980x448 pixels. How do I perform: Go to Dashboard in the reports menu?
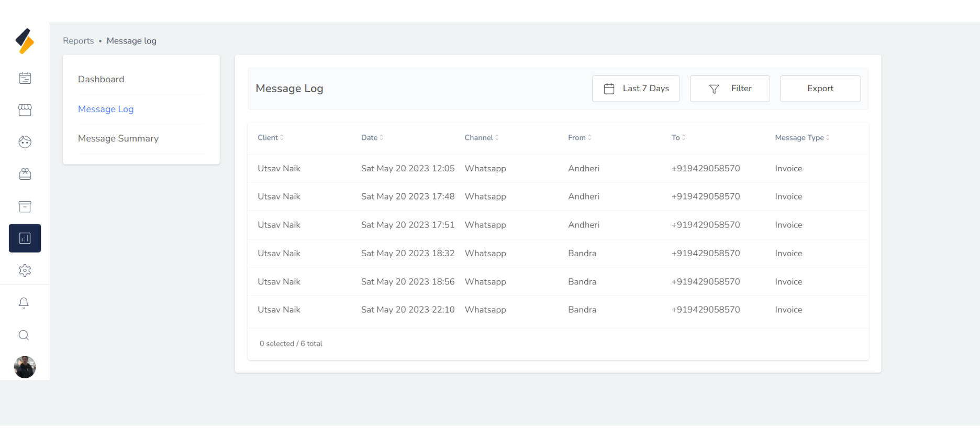click(101, 79)
